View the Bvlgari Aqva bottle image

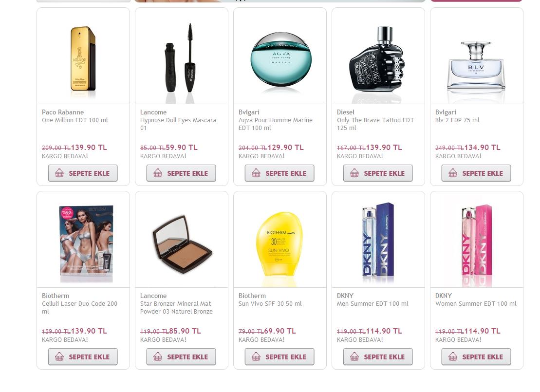tap(280, 59)
